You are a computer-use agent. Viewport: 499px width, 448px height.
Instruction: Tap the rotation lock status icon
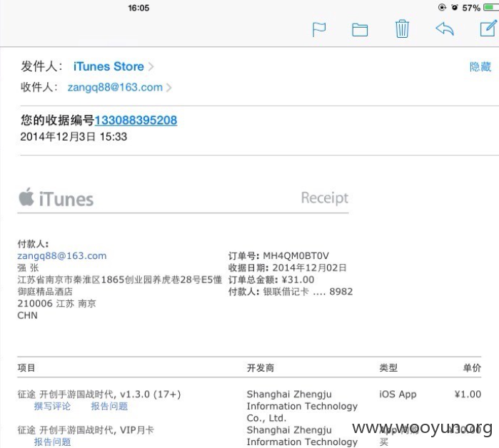coord(442,7)
